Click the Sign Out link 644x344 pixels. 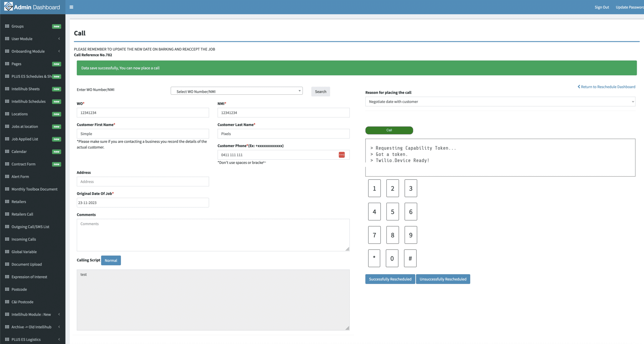tap(602, 7)
